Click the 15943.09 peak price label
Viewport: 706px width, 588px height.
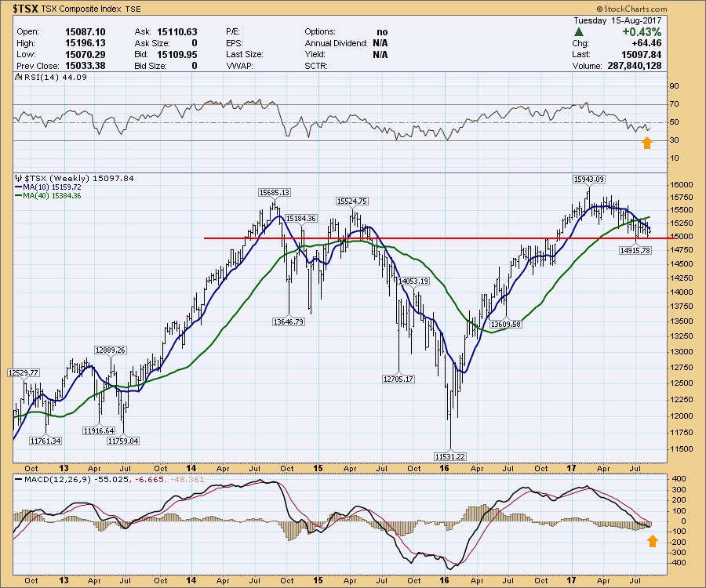(588, 179)
